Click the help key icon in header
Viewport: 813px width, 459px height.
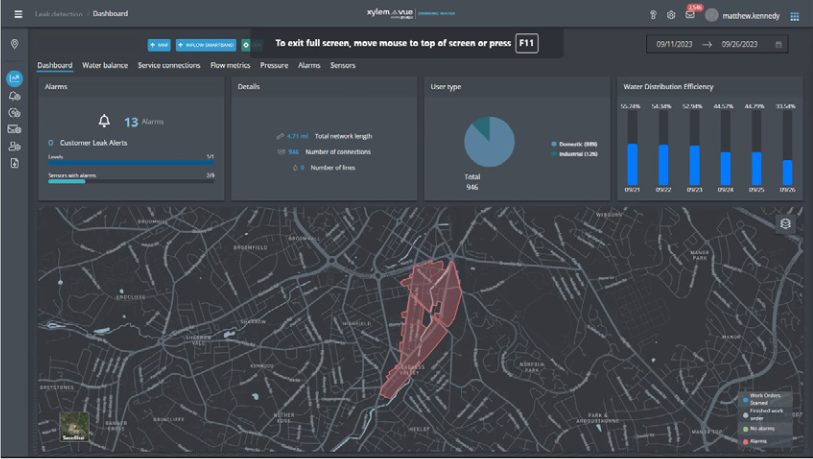(653, 15)
